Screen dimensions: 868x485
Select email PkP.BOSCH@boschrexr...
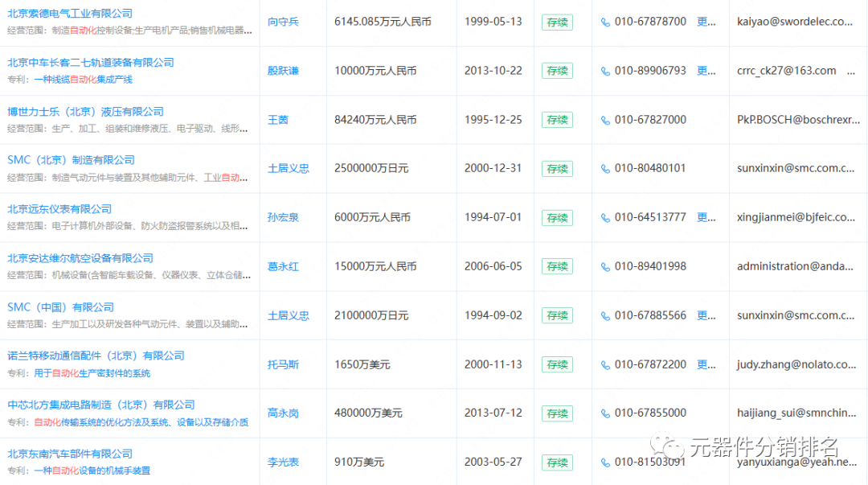click(x=799, y=120)
